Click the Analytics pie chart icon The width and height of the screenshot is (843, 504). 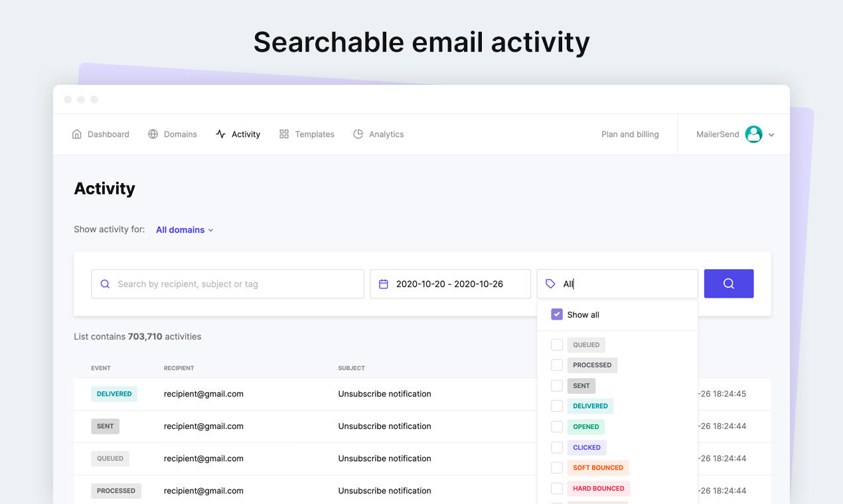(358, 134)
